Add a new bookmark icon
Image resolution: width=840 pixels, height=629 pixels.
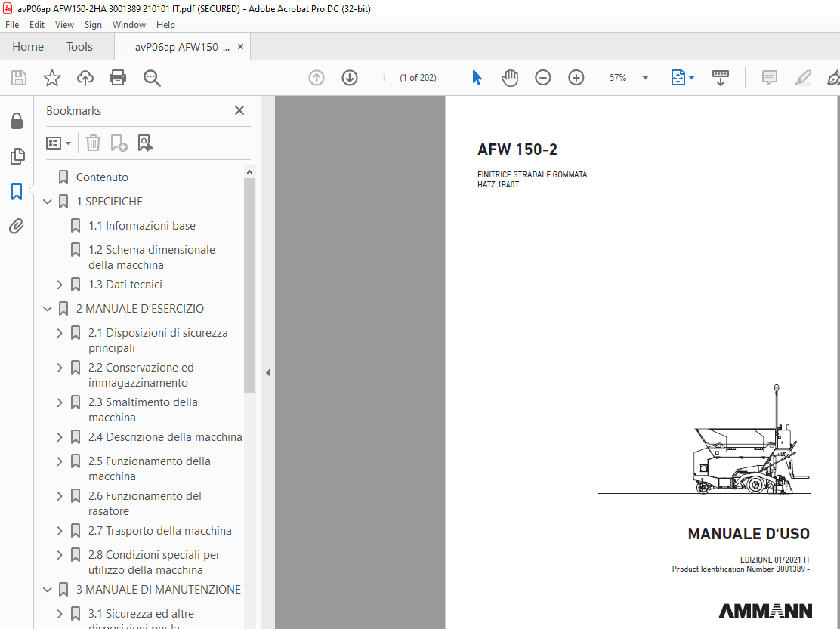click(x=119, y=143)
